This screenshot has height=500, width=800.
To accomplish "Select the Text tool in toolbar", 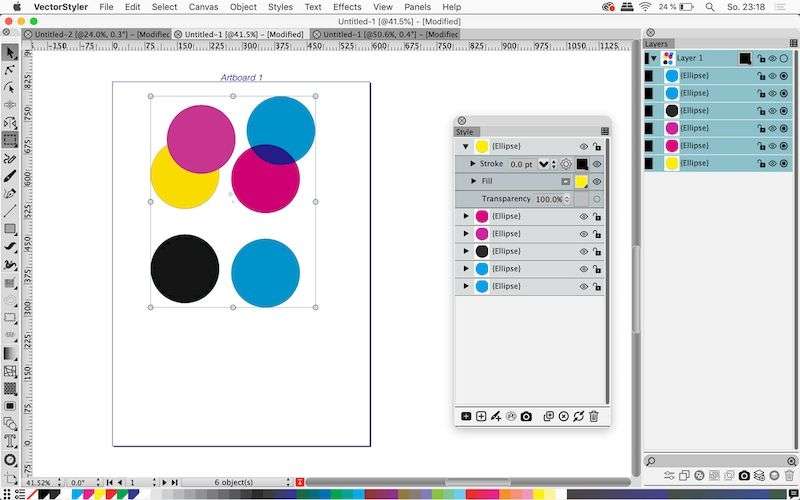I will (10, 441).
